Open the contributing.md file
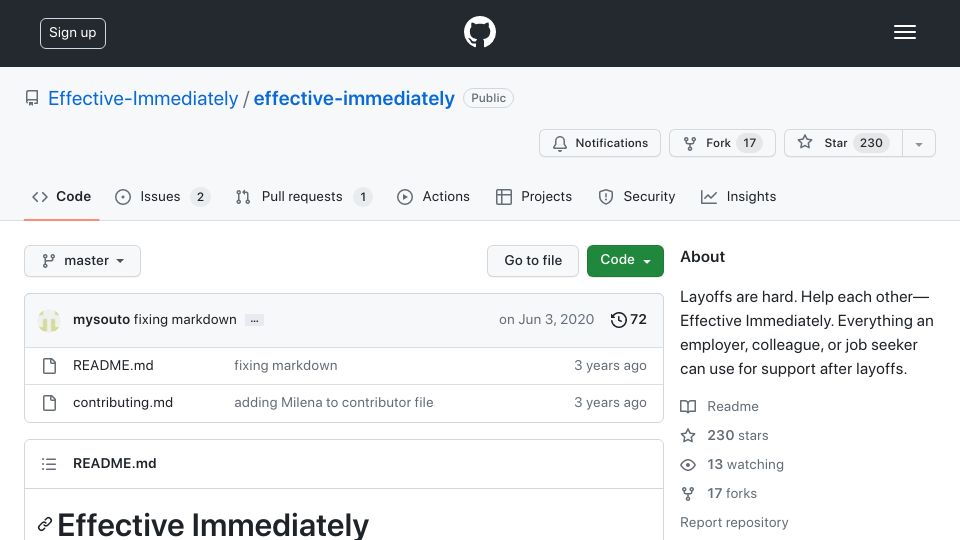960x540 pixels. [x=123, y=402]
